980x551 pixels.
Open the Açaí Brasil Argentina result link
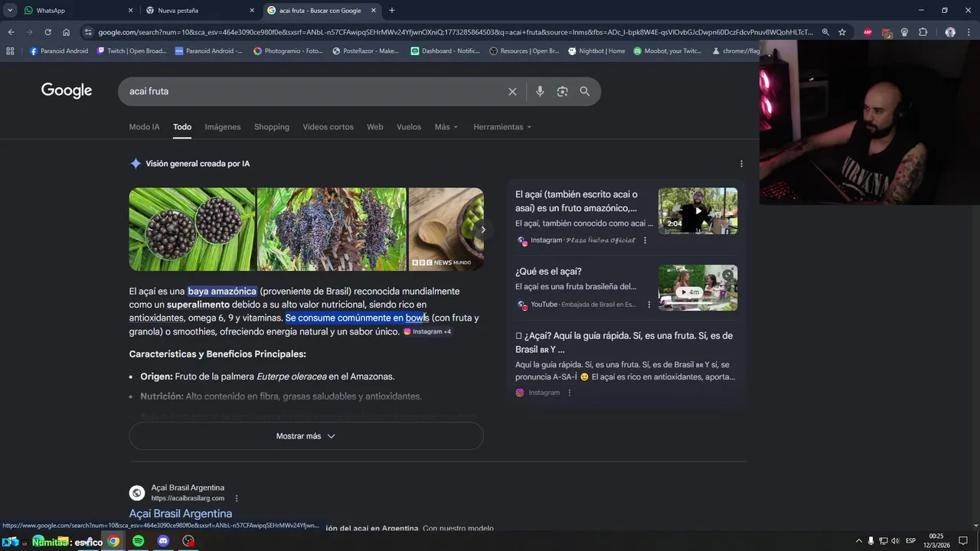point(181,514)
